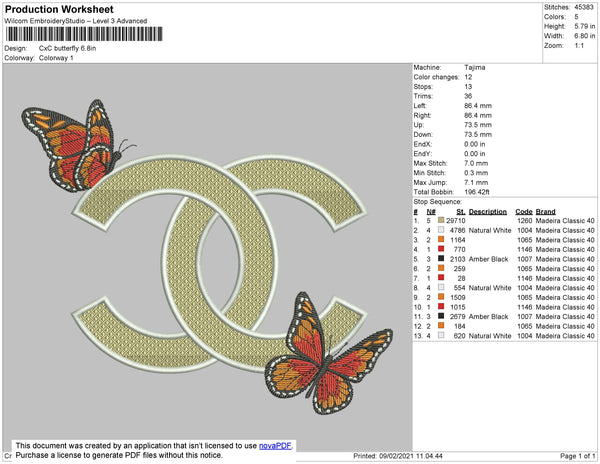
Task: Click the design name 'CxC butterfly 6.8in'
Action: tap(67, 49)
